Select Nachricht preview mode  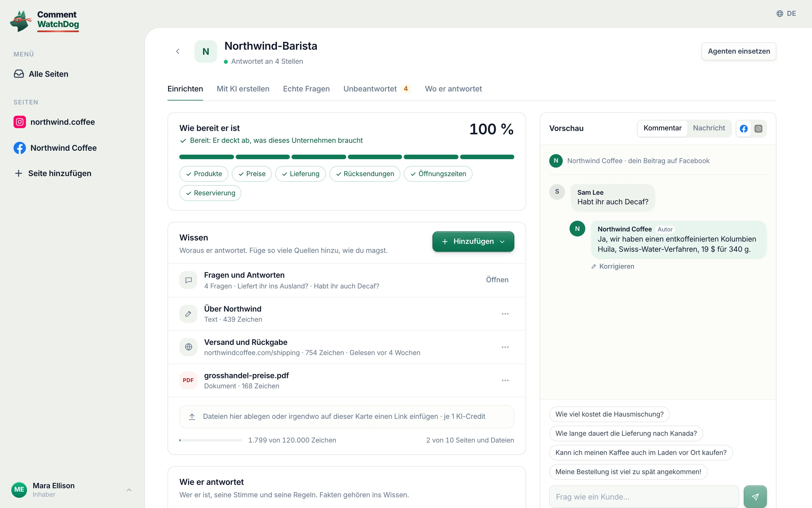point(709,128)
